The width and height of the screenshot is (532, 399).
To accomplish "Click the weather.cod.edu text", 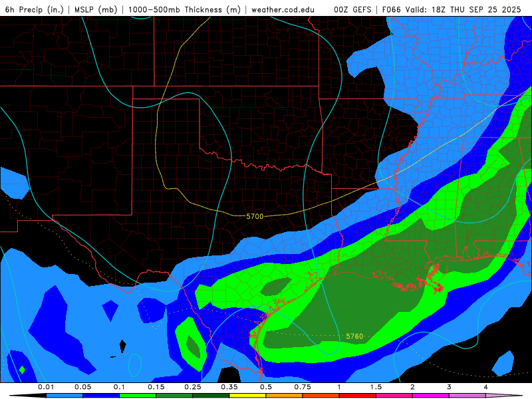I will coord(283,9).
